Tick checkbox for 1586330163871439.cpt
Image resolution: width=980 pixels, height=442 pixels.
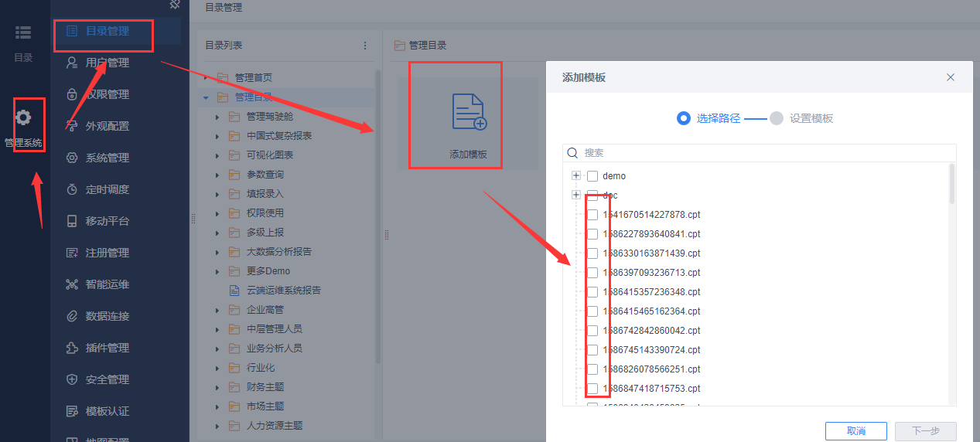pyautogui.click(x=592, y=253)
